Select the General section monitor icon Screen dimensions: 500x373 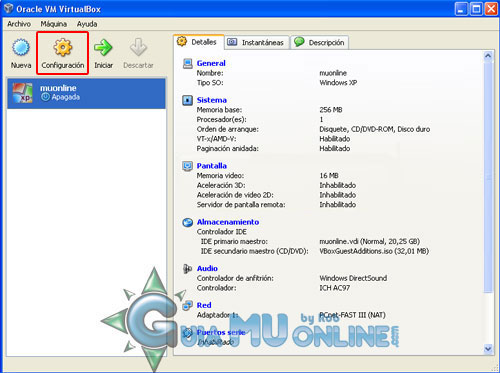coord(188,63)
